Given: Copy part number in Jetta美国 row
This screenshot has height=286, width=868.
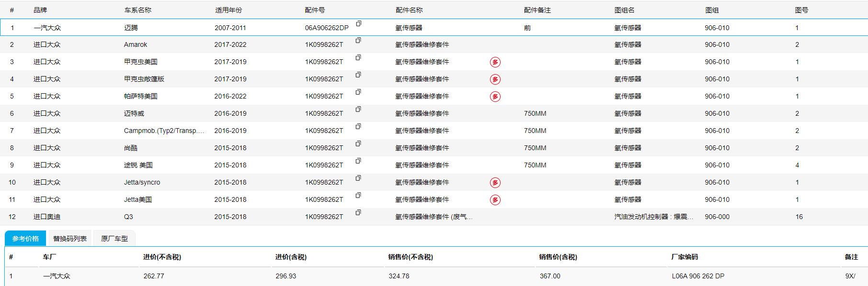Looking at the screenshot, I should [x=358, y=196].
